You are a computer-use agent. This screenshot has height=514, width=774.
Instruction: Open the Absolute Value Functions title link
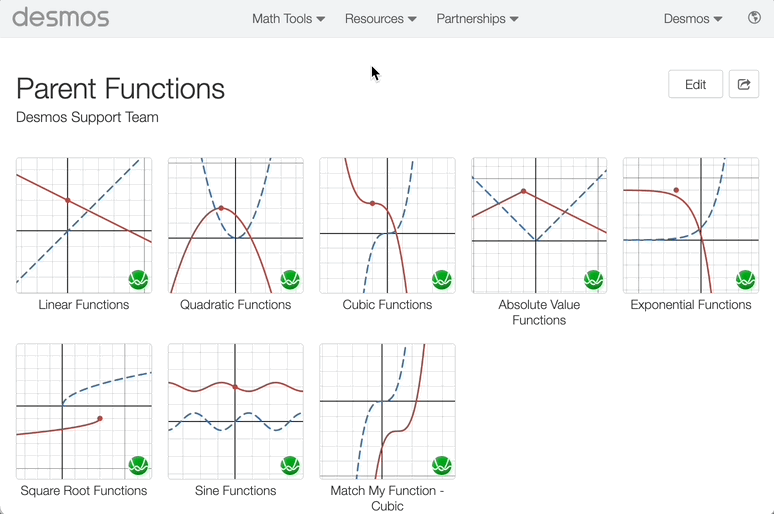tap(539, 312)
